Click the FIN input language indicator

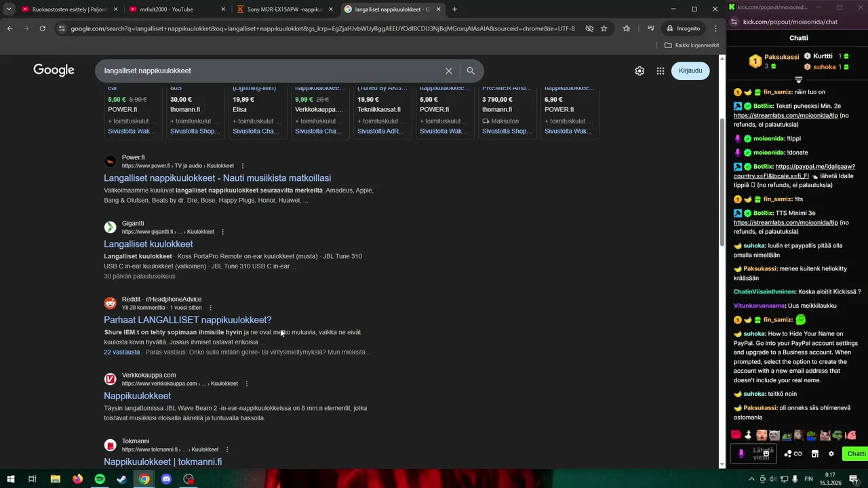(x=808, y=479)
